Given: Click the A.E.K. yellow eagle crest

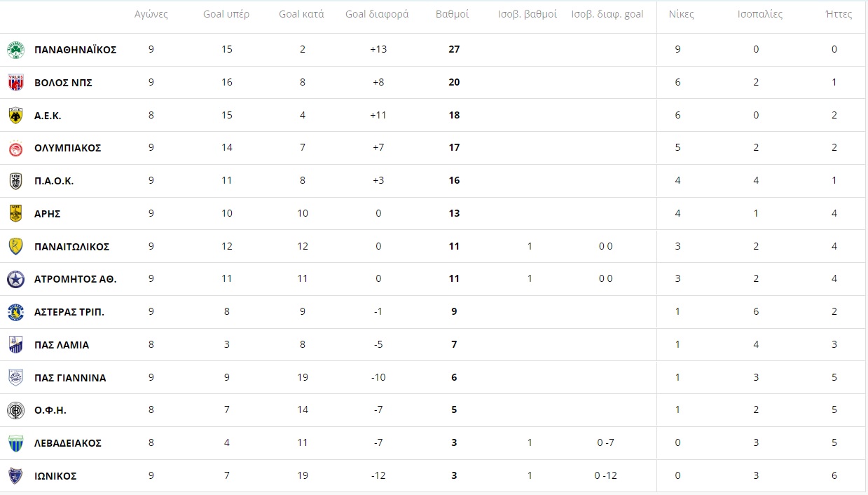Looking at the screenshot, I should [x=15, y=116].
